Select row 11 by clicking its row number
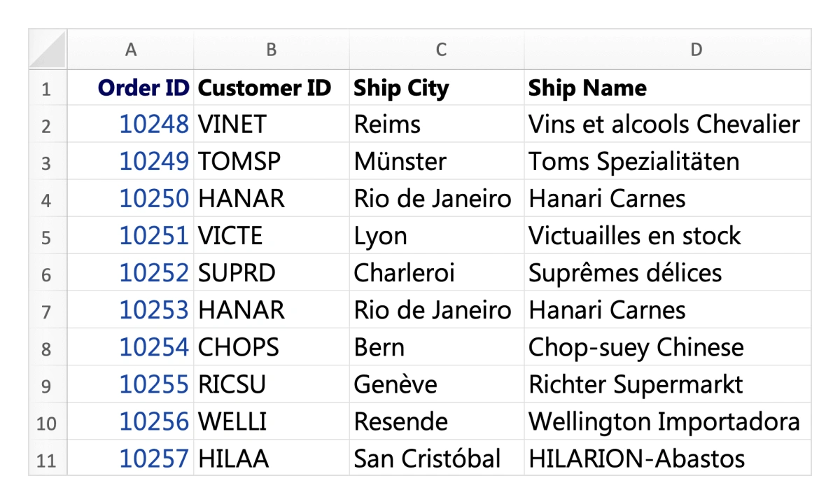 click(x=47, y=458)
